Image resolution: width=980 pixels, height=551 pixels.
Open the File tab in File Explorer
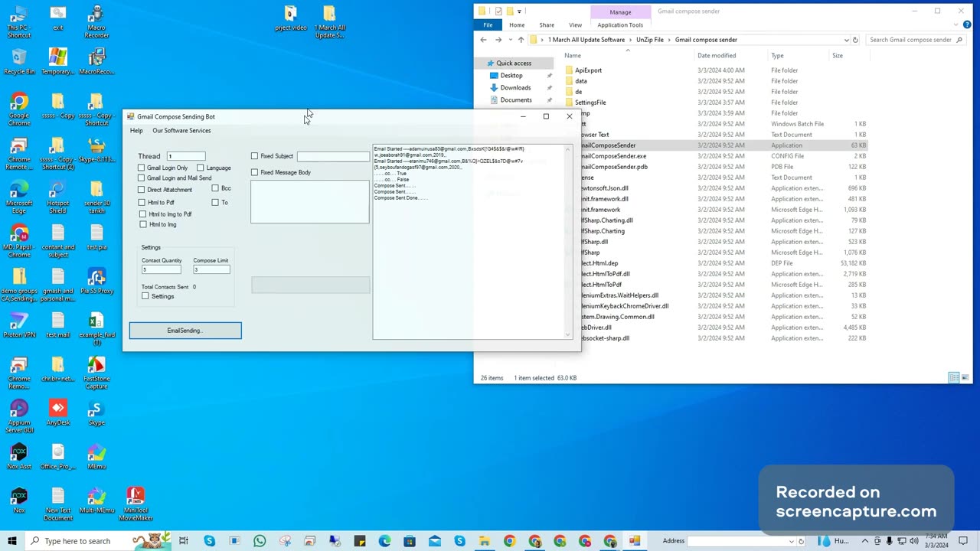click(488, 25)
